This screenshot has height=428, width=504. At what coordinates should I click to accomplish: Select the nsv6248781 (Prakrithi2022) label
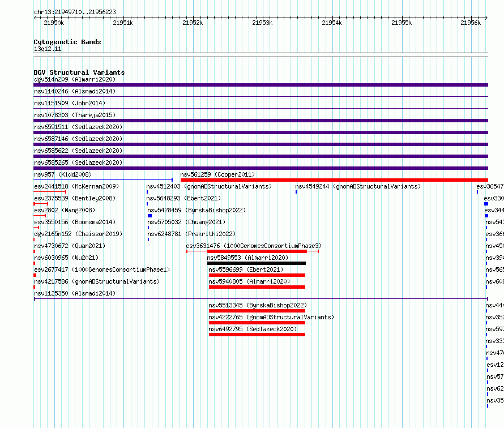coord(191,234)
